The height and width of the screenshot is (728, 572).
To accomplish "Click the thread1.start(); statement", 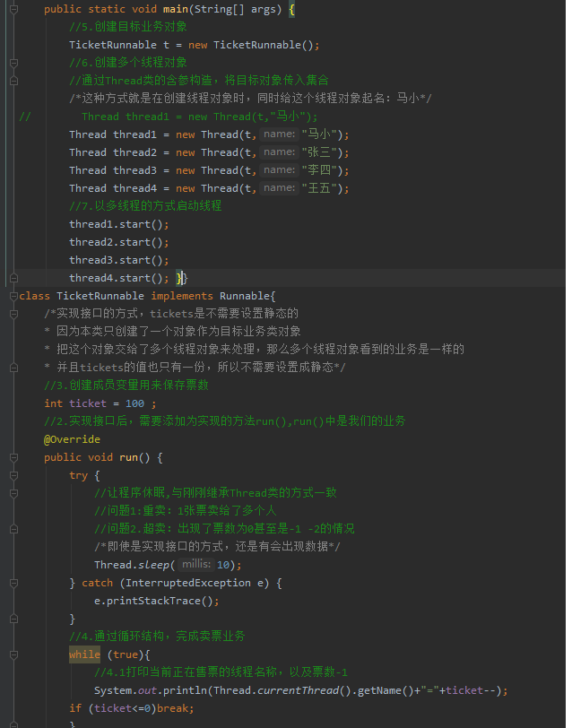I will click(119, 224).
